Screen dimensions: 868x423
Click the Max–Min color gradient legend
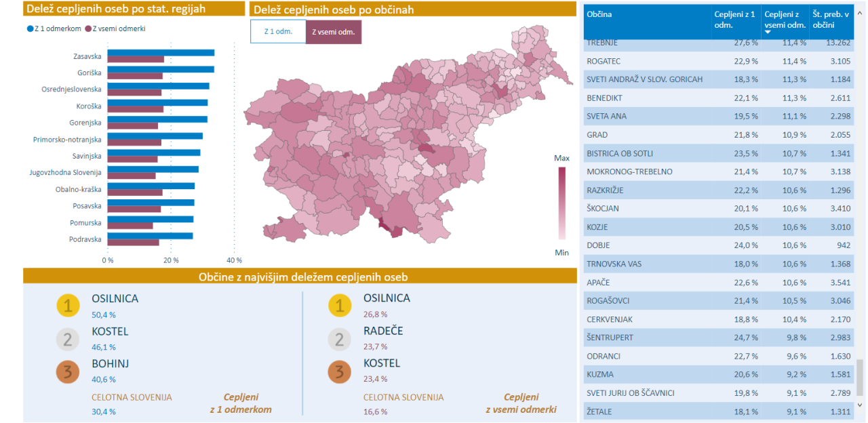click(561, 203)
